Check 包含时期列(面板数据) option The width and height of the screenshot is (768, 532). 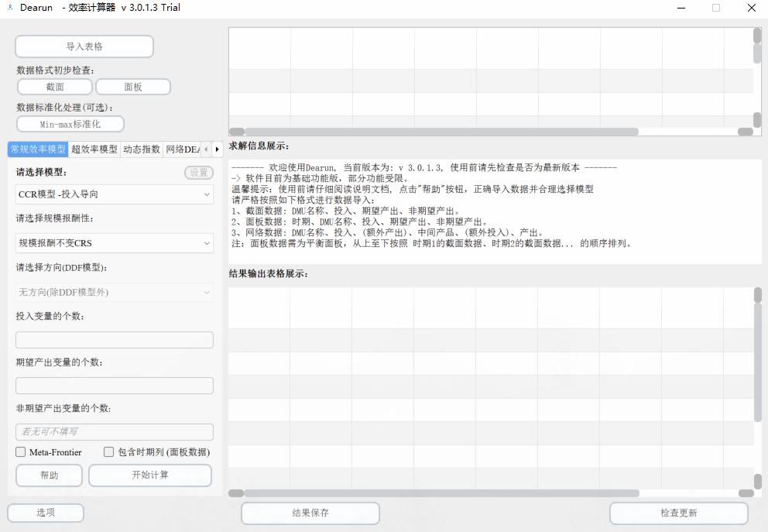[108, 451]
